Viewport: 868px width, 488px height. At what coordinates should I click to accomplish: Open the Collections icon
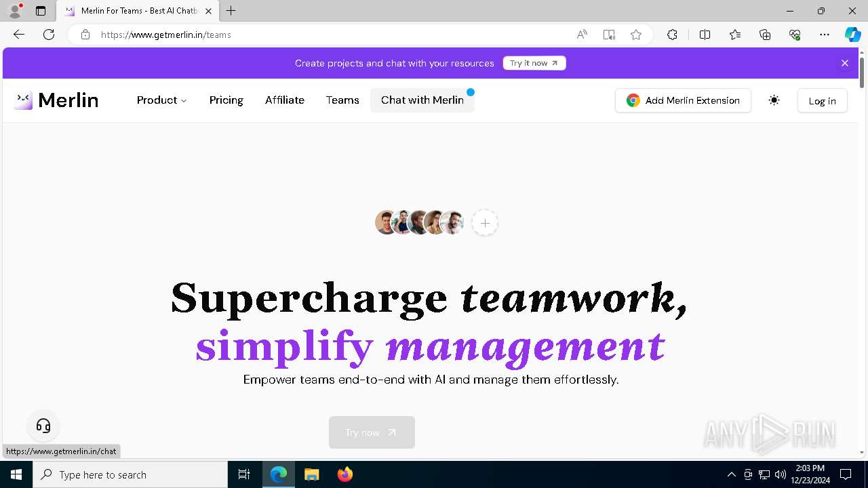765,35
